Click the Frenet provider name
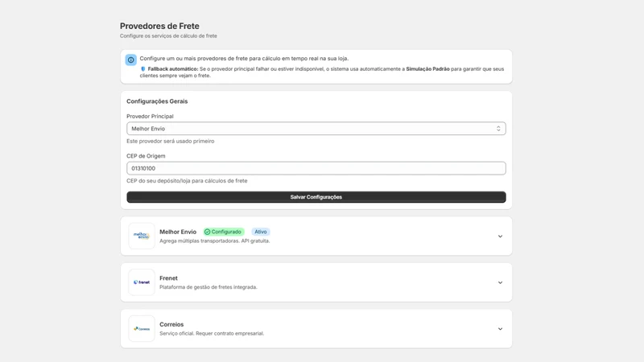 (168, 278)
